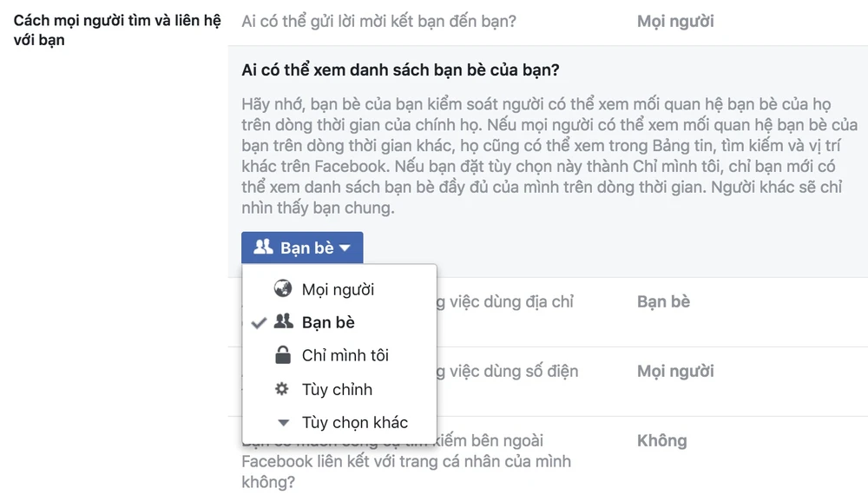Select Mọi người from audience menu
Screen dimensions: 868x495
click(338, 289)
